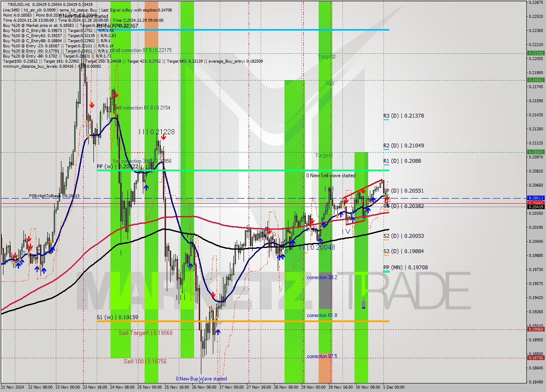Select the 'Sell Target1 | 0.19068' label
The image size is (546, 392).
145,333
